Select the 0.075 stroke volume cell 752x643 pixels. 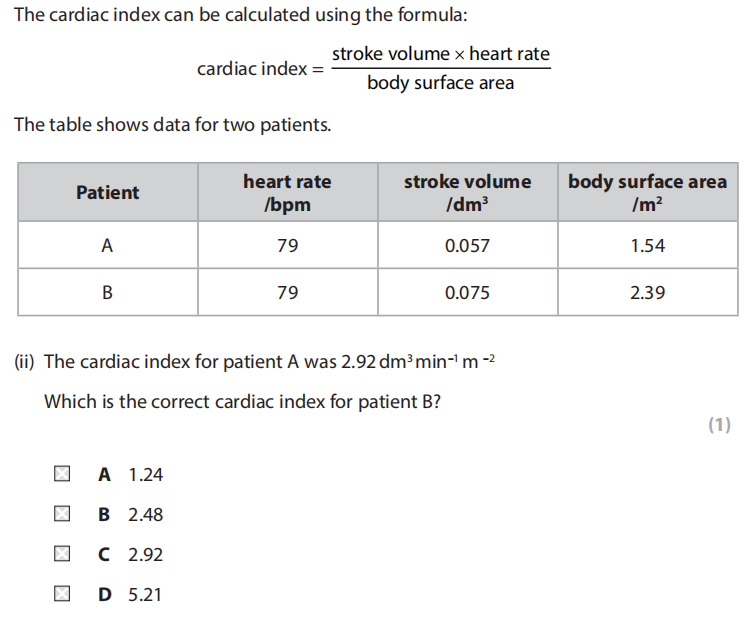(x=467, y=293)
